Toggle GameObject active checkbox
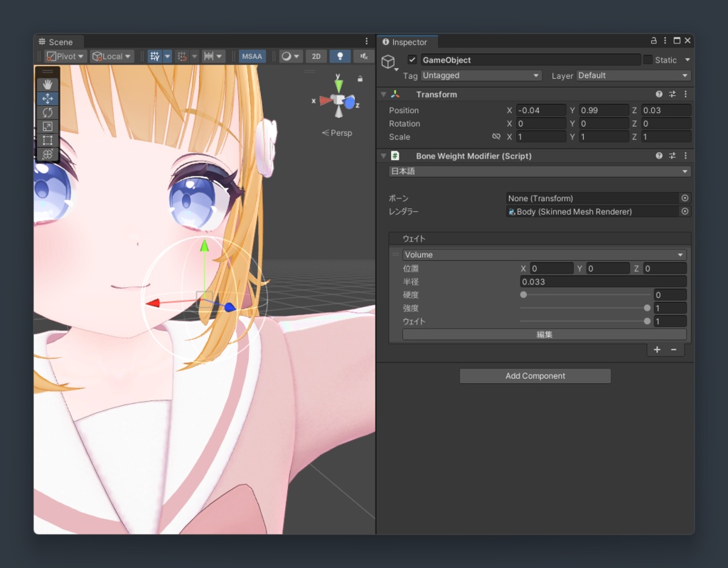The height and width of the screenshot is (568, 728). [x=412, y=60]
